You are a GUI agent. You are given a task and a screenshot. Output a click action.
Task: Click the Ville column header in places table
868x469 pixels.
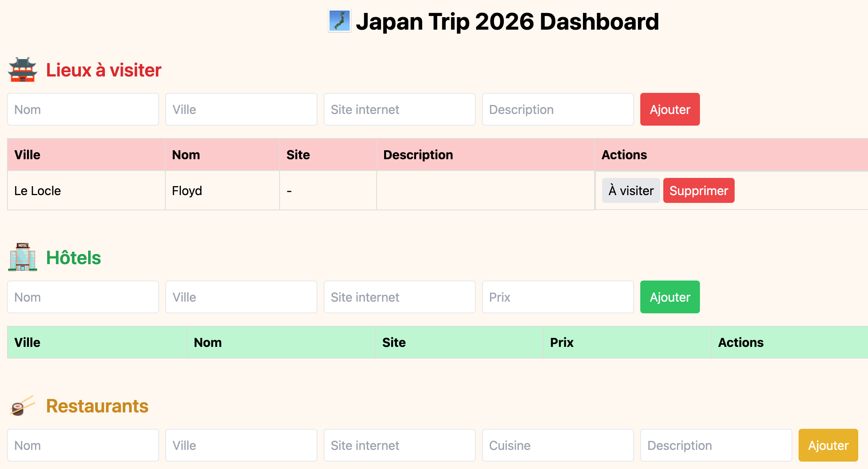[x=27, y=155]
